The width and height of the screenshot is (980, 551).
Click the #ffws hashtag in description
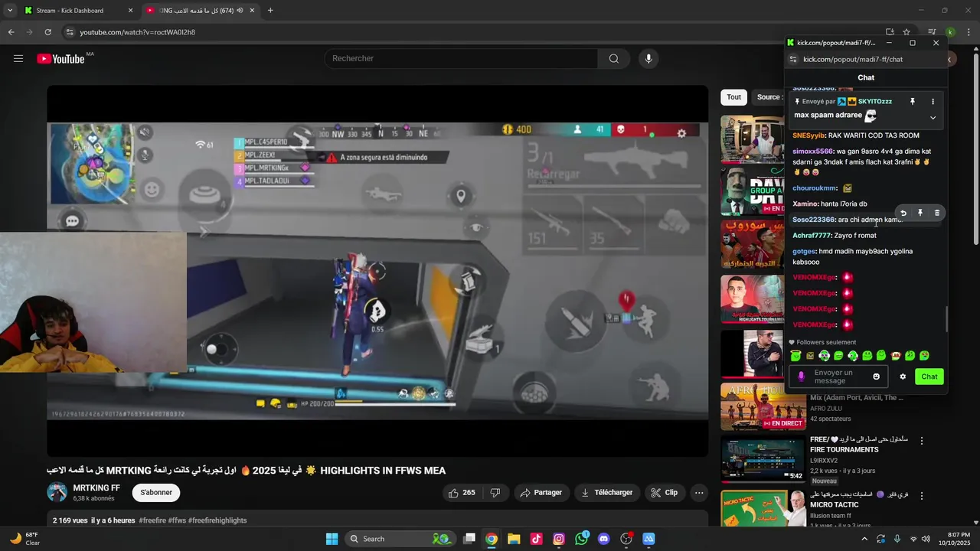tap(177, 520)
